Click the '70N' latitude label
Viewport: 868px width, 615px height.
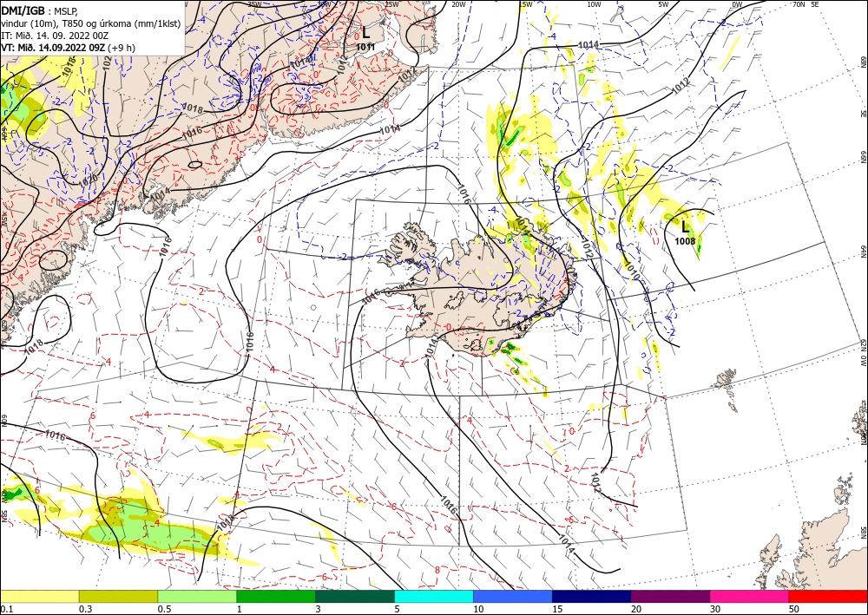[x=799, y=4]
